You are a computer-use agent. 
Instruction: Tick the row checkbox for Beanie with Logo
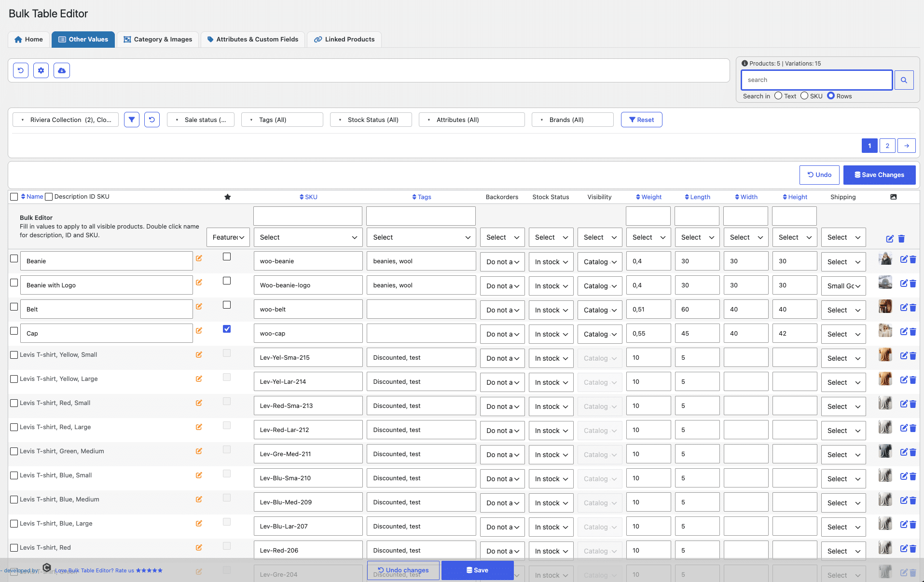click(x=14, y=283)
